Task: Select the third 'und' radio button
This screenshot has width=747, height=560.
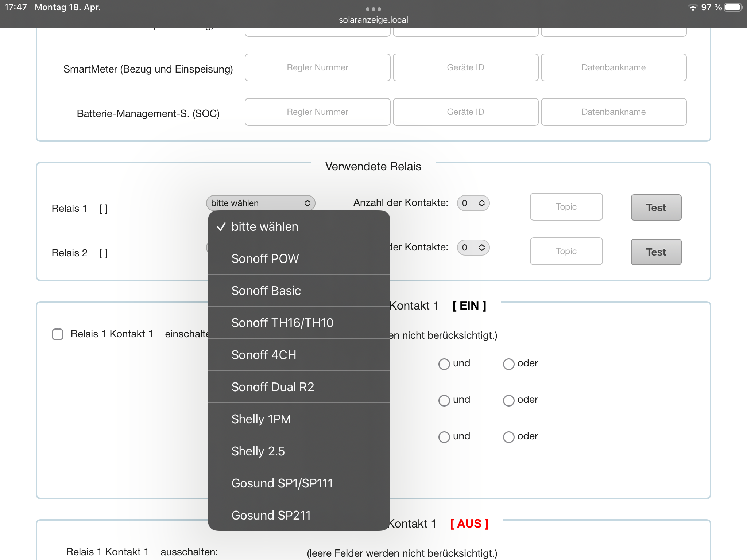Action: (x=444, y=437)
